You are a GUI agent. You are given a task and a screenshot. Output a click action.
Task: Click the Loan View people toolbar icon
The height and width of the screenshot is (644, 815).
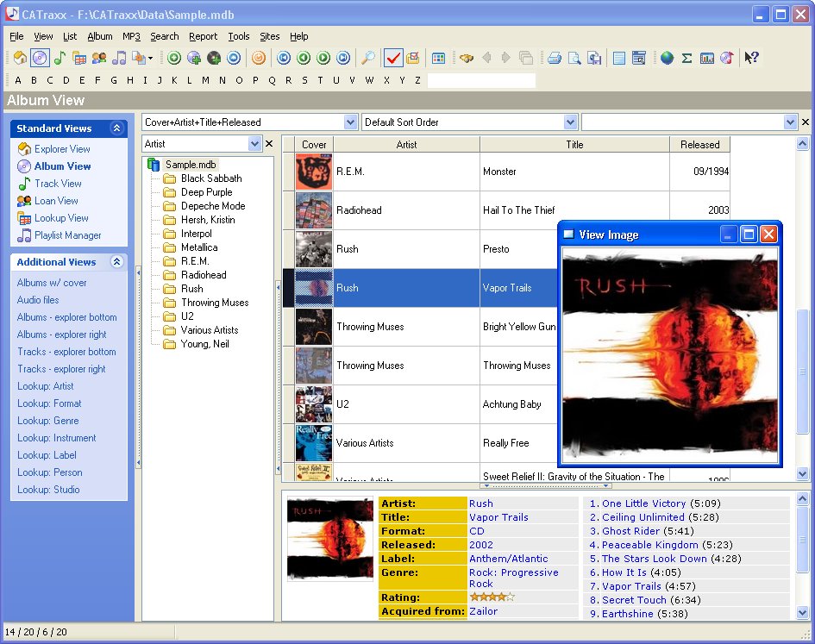coord(99,58)
